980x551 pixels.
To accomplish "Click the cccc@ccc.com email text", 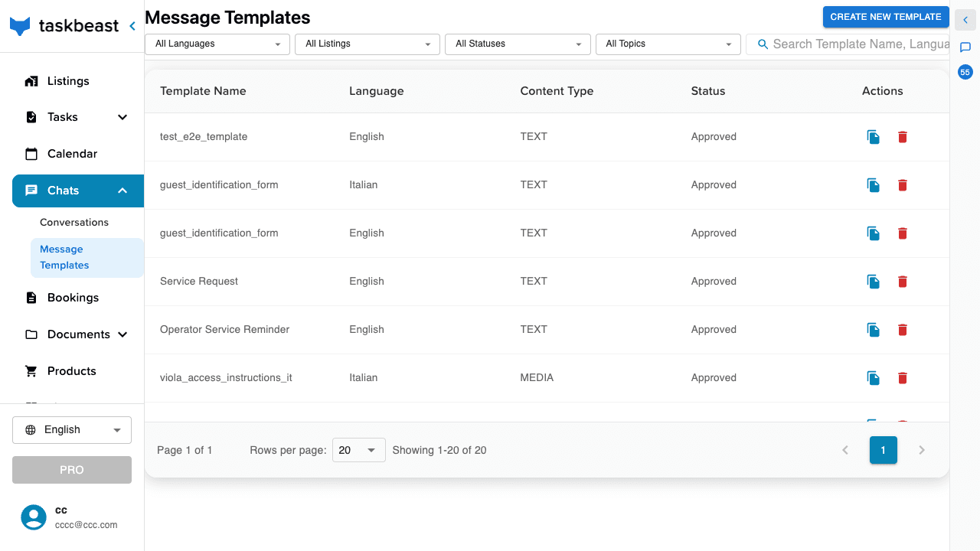I will (87, 525).
